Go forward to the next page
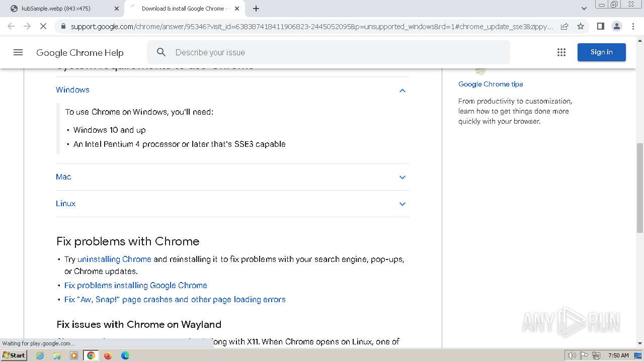 27,26
